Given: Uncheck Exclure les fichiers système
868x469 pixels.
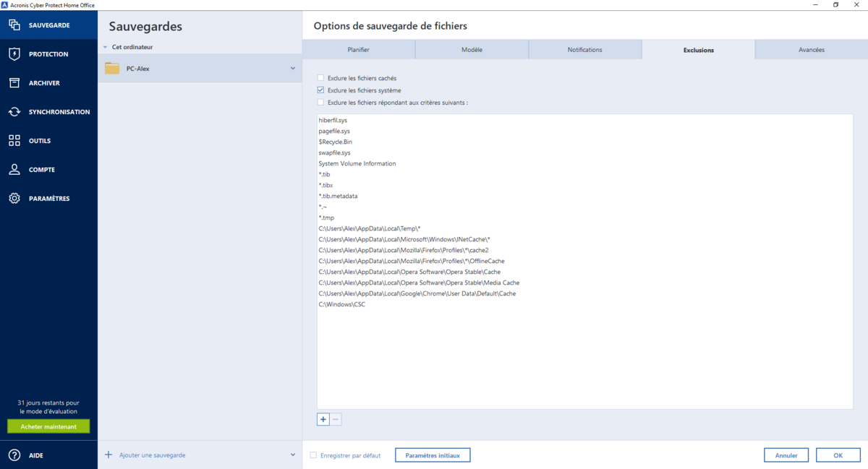Looking at the screenshot, I should pyautogui.click(x=320, y=90).
